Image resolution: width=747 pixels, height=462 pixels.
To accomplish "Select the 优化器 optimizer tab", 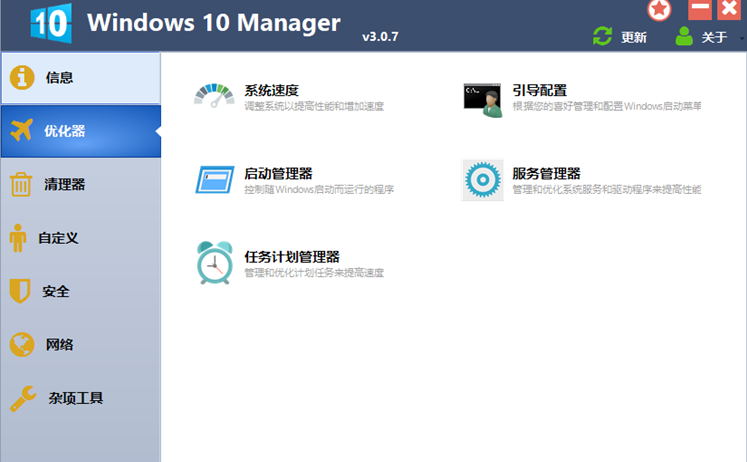I will pos(81,131).
